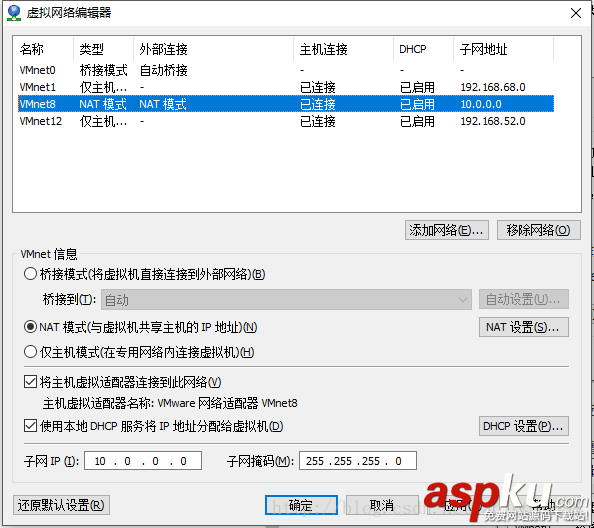Select NAT 模式 radio button
The height and width of the screenshot is (528, 594).
(30, 326)
